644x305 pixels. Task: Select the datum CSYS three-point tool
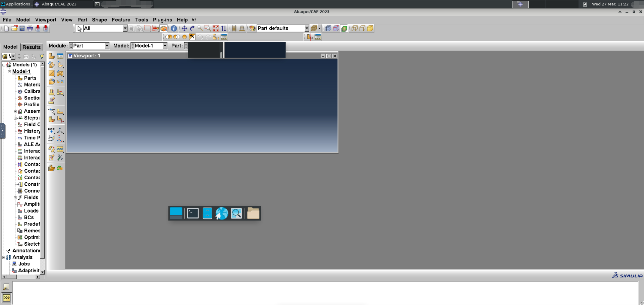[x=60, y=138]
